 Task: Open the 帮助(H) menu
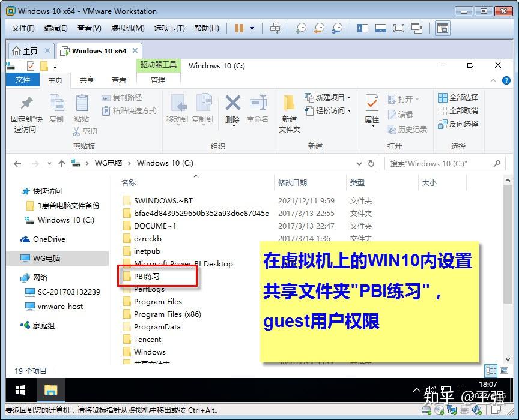tap(207, 28)
